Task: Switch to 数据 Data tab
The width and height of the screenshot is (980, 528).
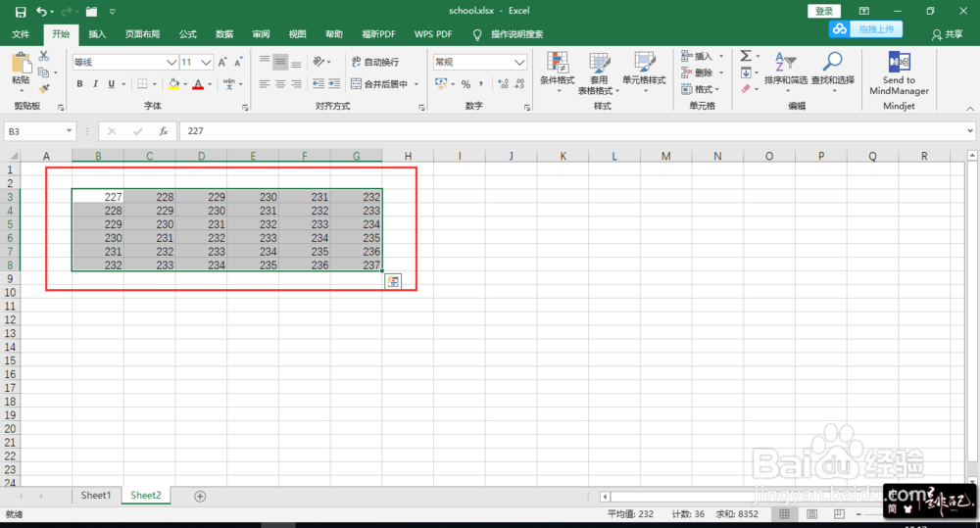Action: pyautogui.click(x=223, y=34)
